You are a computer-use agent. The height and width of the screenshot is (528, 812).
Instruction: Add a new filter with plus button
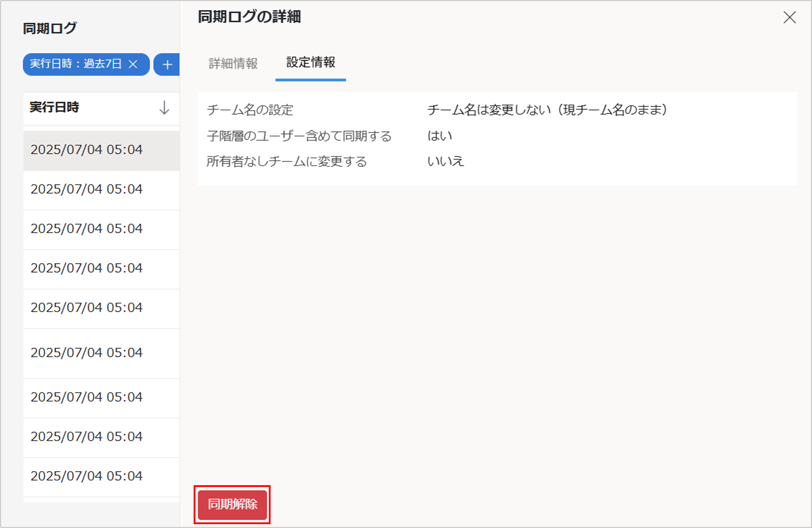167,64
